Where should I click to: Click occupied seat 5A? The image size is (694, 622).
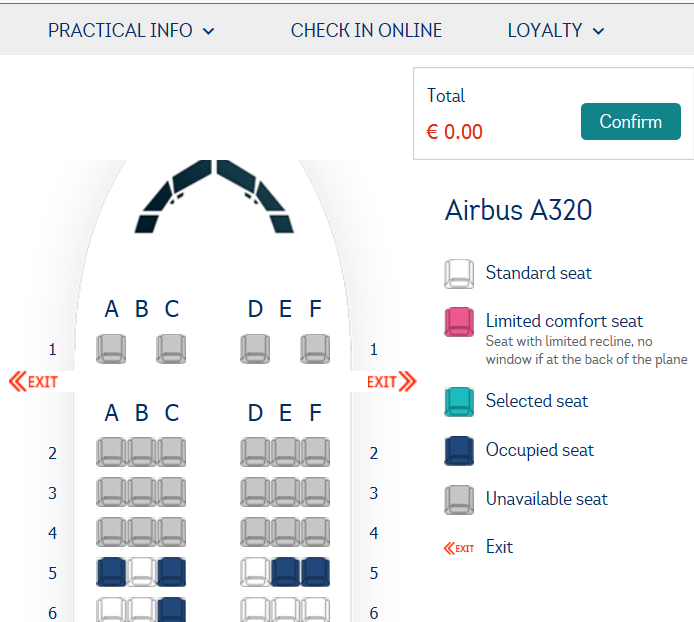click(x=111, y=572)
